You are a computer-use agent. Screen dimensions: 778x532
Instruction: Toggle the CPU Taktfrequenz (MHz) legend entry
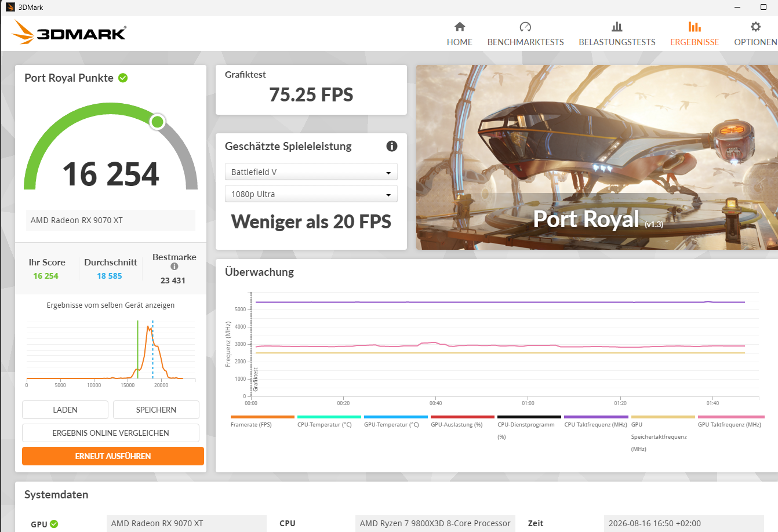596,422
